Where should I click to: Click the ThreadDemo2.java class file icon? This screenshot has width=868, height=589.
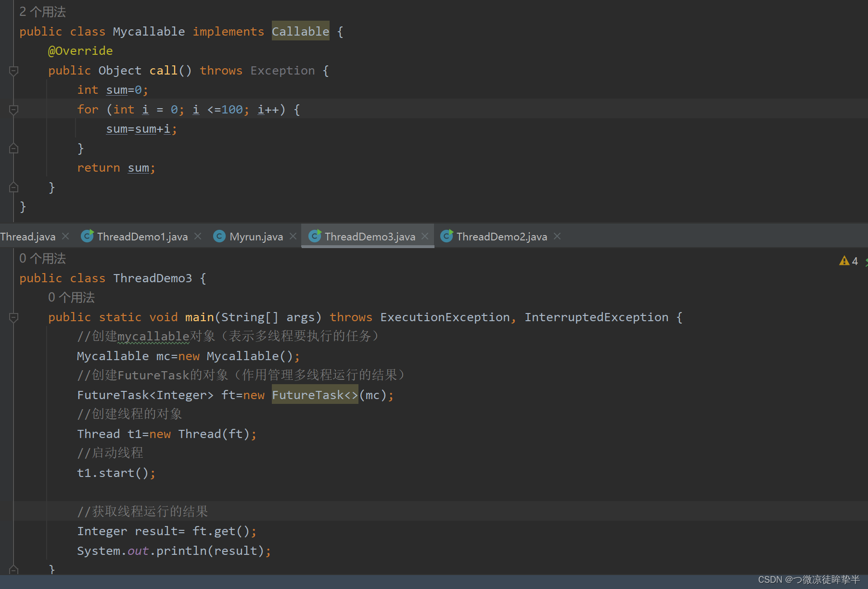tap(447, 236)
